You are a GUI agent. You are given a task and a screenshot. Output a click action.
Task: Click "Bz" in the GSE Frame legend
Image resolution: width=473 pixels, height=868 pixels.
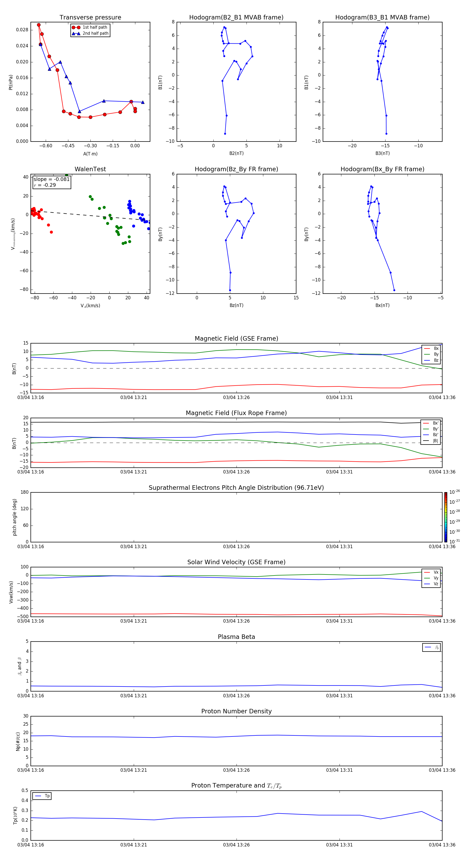tap(436, 360)
